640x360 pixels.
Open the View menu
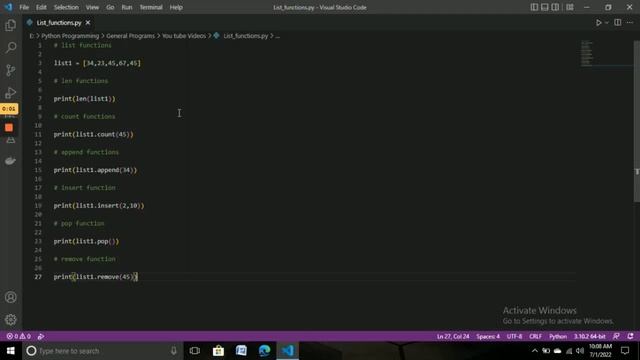(92, 7)
